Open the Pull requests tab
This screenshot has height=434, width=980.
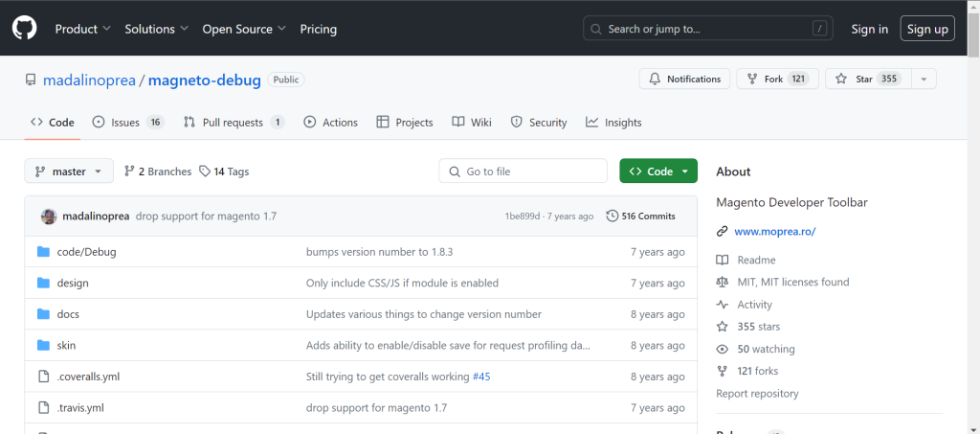234,123
